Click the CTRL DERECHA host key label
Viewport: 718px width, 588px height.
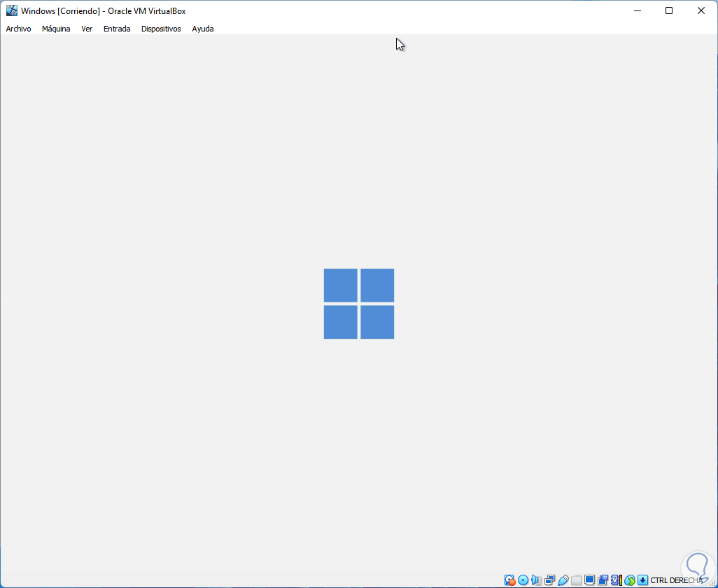tap(676, 581)
